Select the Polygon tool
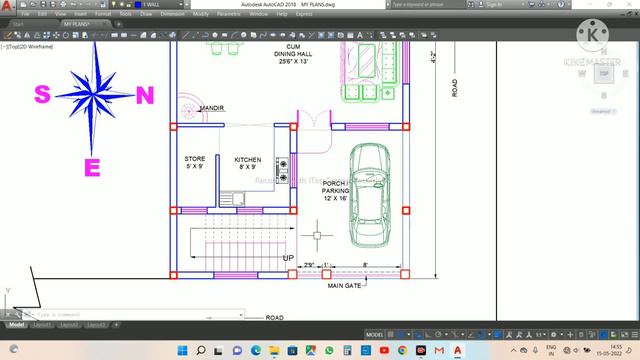 coord(215,36)
